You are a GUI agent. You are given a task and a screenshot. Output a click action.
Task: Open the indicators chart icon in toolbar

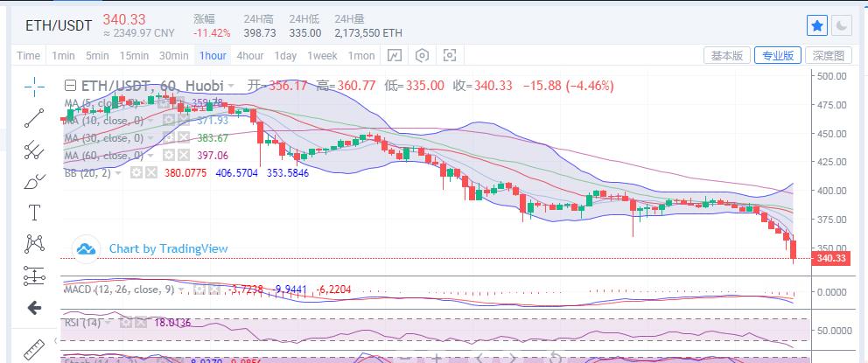[395, 56]
